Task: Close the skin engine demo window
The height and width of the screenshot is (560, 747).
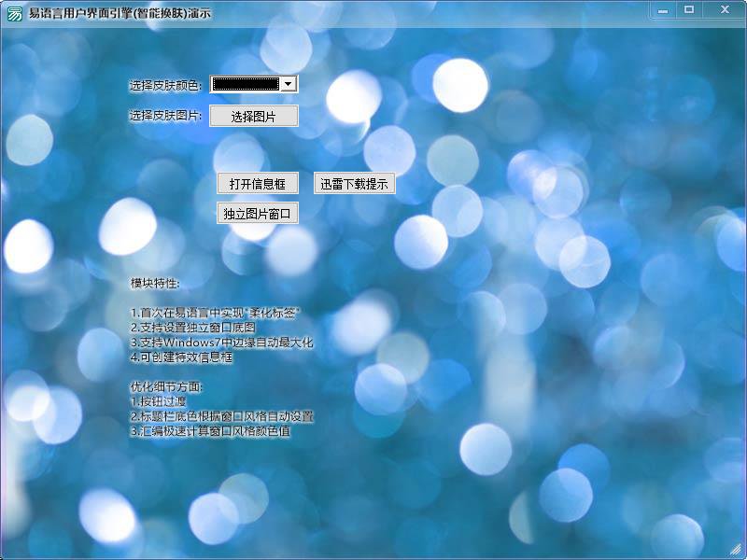Action: coord(722,9)
